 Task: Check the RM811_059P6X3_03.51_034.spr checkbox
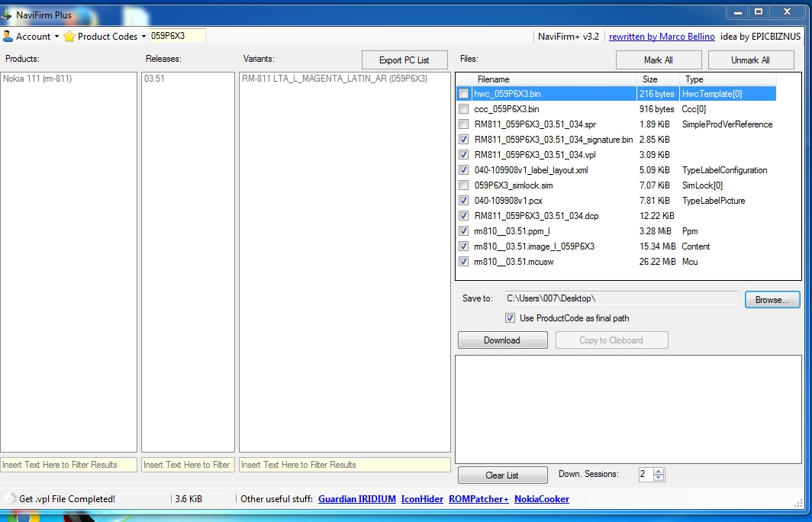click(463, 124)
